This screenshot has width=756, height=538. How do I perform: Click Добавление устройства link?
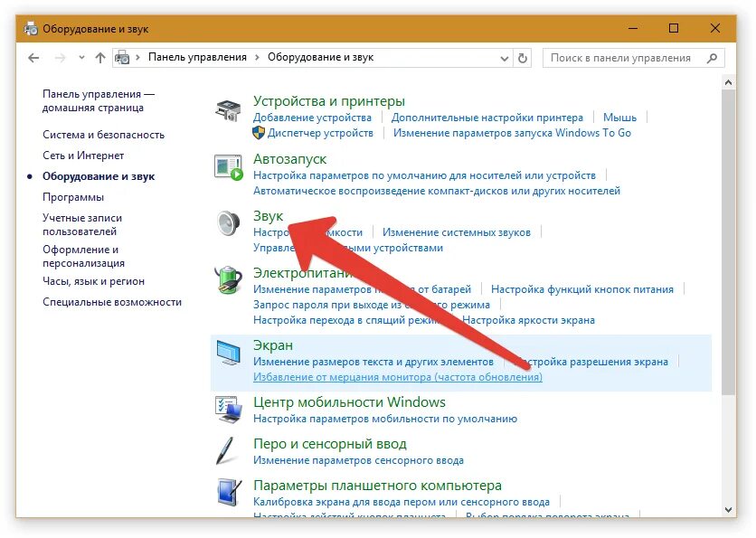coord(312,118)
